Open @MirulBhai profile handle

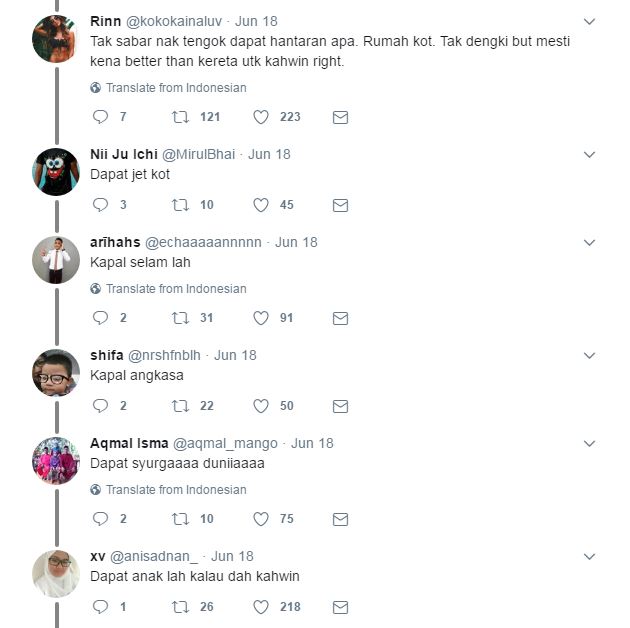pos(200,154)
